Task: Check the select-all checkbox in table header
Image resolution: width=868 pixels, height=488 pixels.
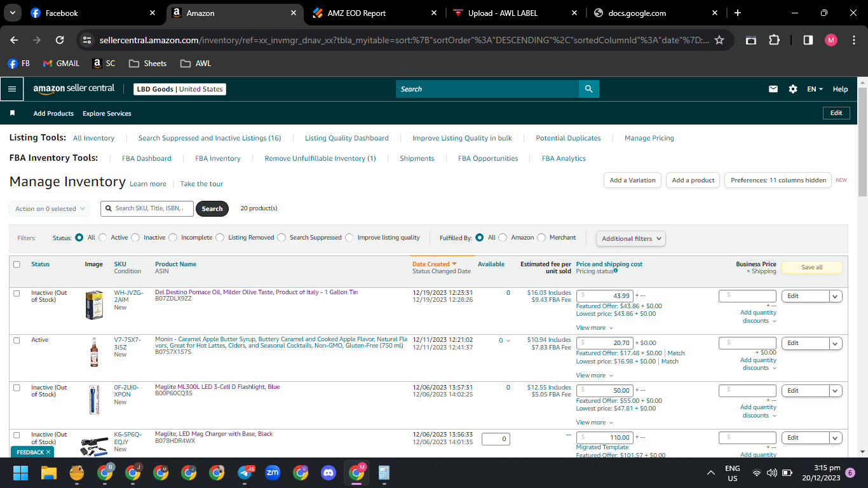Action: (17, 264)
